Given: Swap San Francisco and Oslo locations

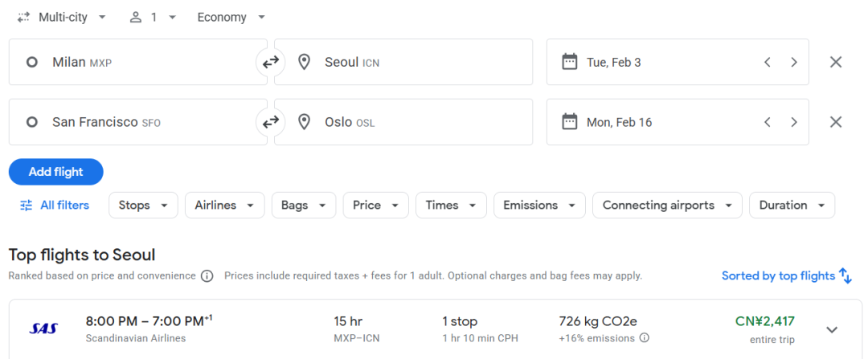Looking at the screenshot, I should click(271, 122).
